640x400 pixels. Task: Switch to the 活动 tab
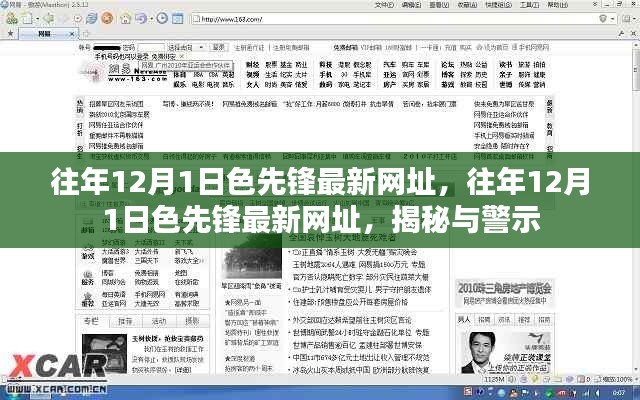tap(159, 321)
